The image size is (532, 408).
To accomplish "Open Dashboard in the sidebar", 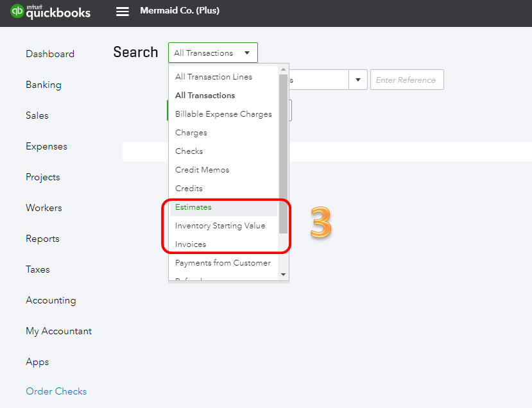I will [50, 54].
